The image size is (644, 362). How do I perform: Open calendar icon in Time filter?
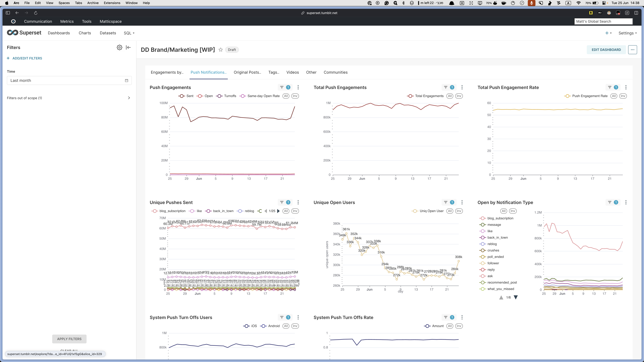click(x=127, y=80)
